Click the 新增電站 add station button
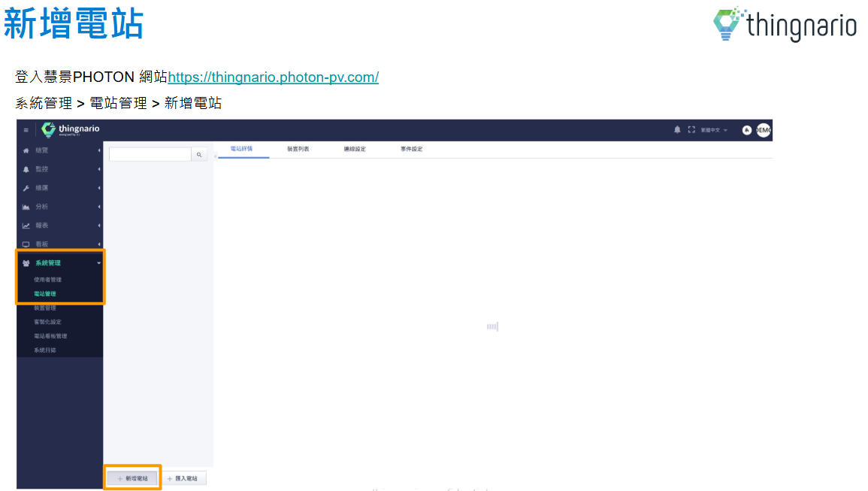The image size is (868, 491). [132, 478]
